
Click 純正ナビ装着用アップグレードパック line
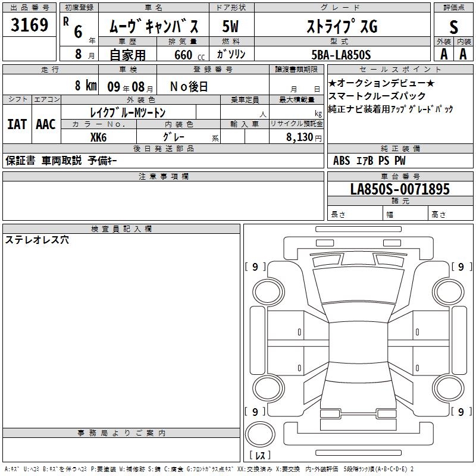tap(391, 109)
